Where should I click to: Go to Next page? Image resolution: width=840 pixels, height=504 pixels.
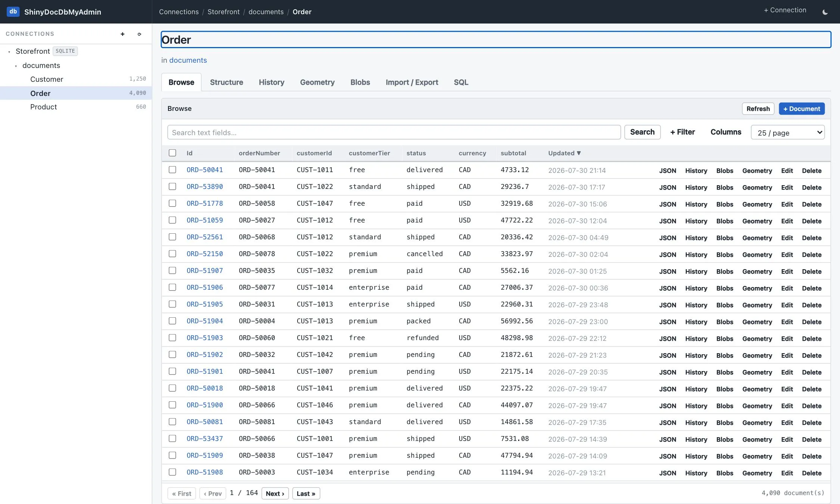click(x=275, y=494)
